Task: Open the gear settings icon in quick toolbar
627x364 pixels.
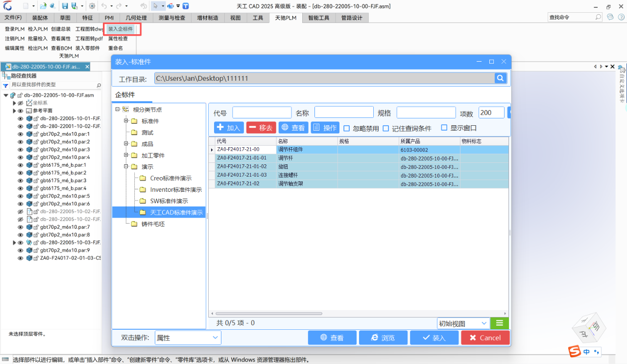Action: 92,6
